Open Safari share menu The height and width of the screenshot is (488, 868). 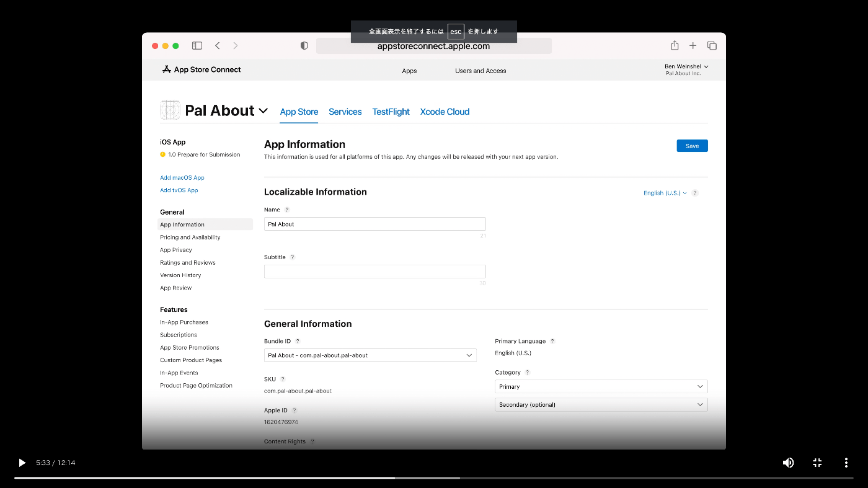point(675,45)
